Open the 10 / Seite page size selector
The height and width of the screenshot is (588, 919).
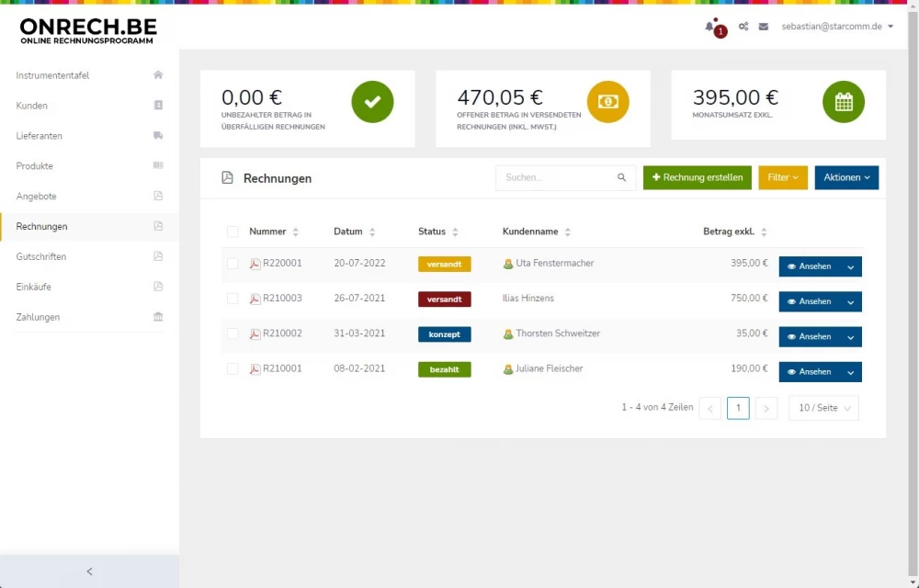point(823,408)
